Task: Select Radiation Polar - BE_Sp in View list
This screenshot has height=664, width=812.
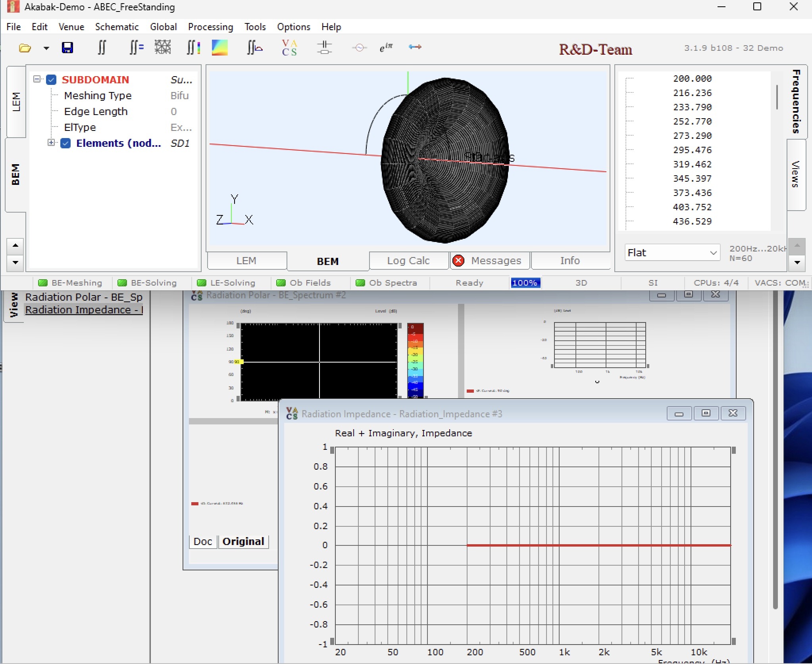Action: click(x=84, y=297)
